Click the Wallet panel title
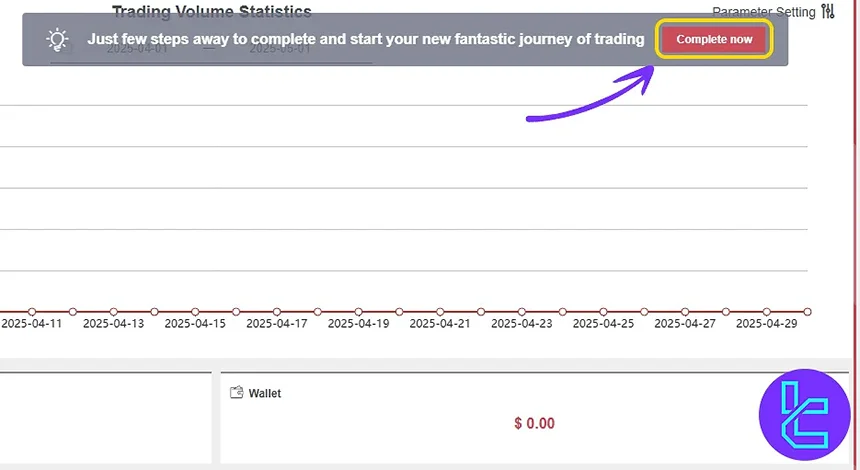This screenshot has width=860, height=470. click(x=265, y=393)
